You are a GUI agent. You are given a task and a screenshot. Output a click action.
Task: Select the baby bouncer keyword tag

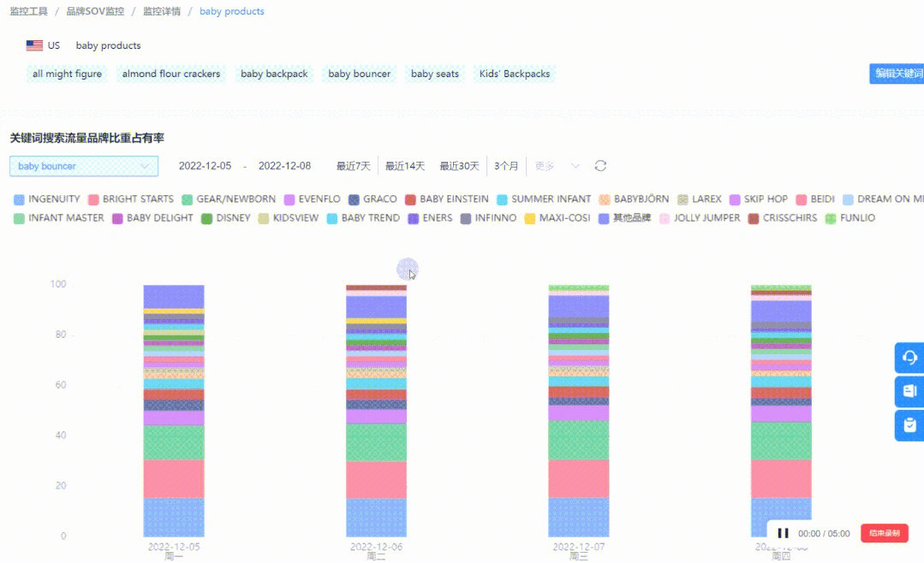coord(360,74)
